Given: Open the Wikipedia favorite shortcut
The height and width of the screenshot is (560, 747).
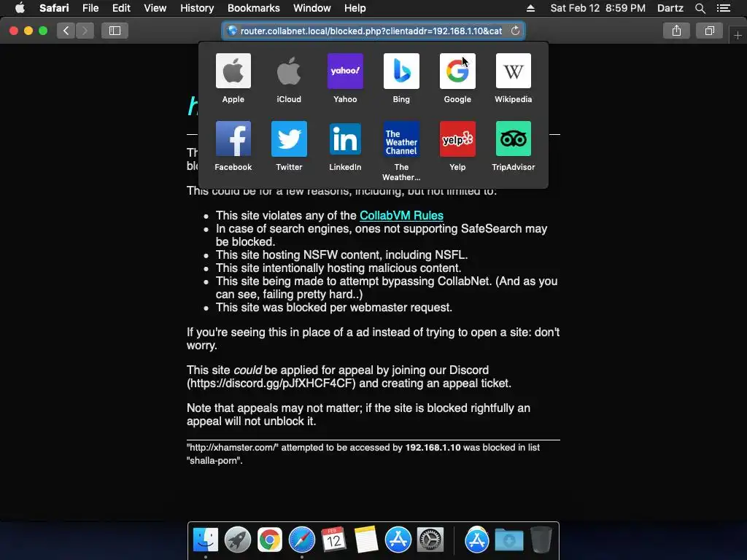Looking at the screenshot, I should 513,71.
